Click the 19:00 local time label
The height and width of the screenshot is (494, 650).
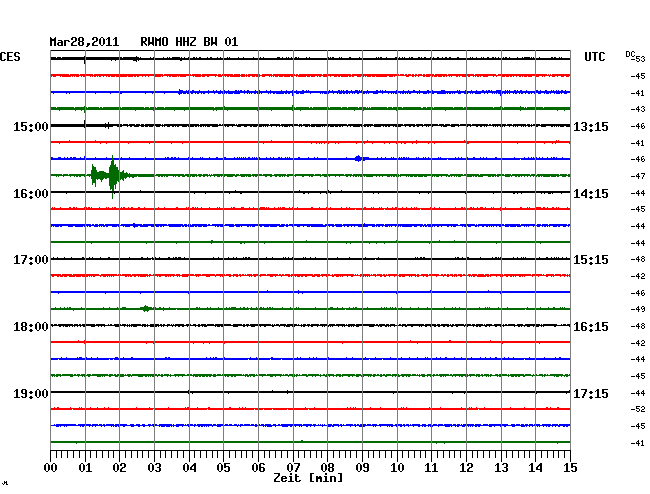click(31, 393)
